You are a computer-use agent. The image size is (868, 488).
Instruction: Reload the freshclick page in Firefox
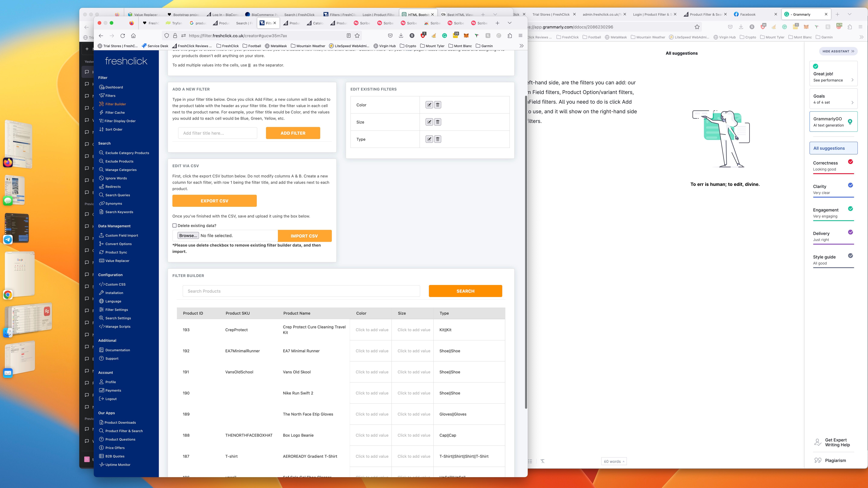point(123,36)
